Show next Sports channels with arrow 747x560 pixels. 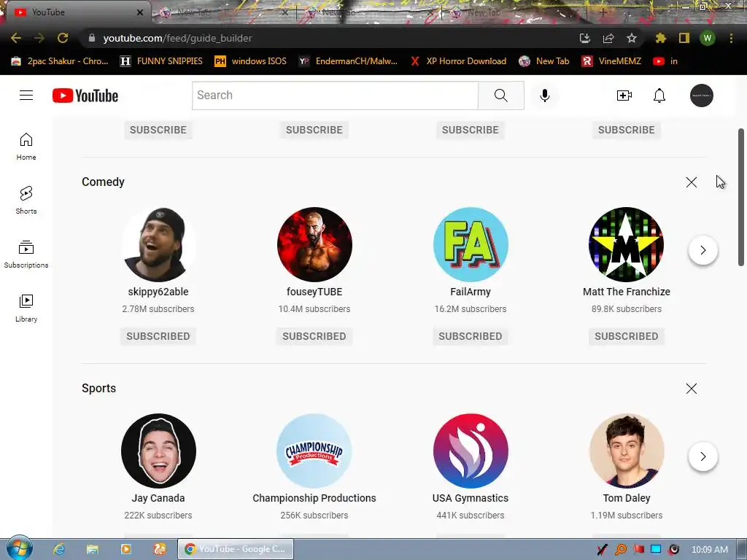[703, 456]
